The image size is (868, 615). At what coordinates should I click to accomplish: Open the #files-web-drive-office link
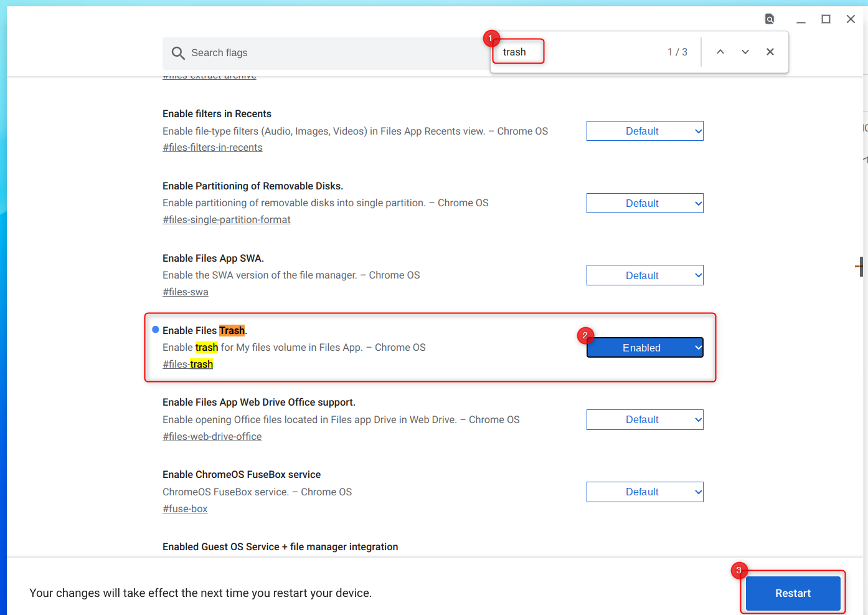click(x=212, y=437)
